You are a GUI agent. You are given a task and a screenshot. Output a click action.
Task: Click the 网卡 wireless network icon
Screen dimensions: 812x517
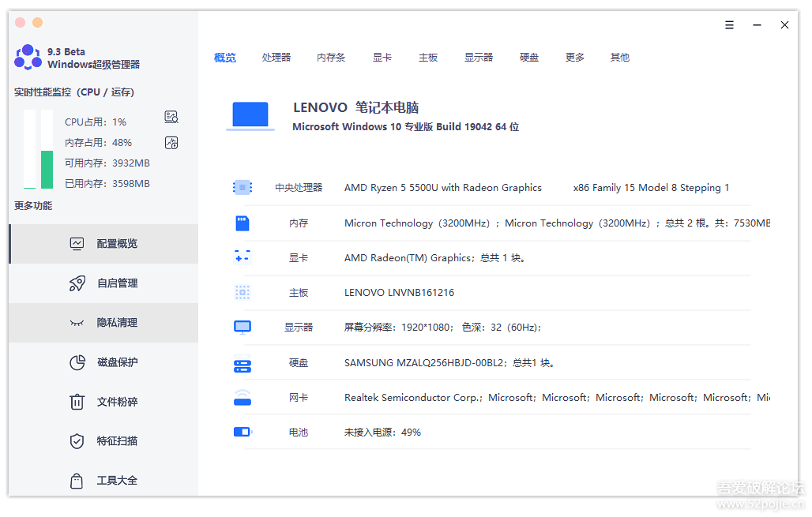[x=242, y=398]
